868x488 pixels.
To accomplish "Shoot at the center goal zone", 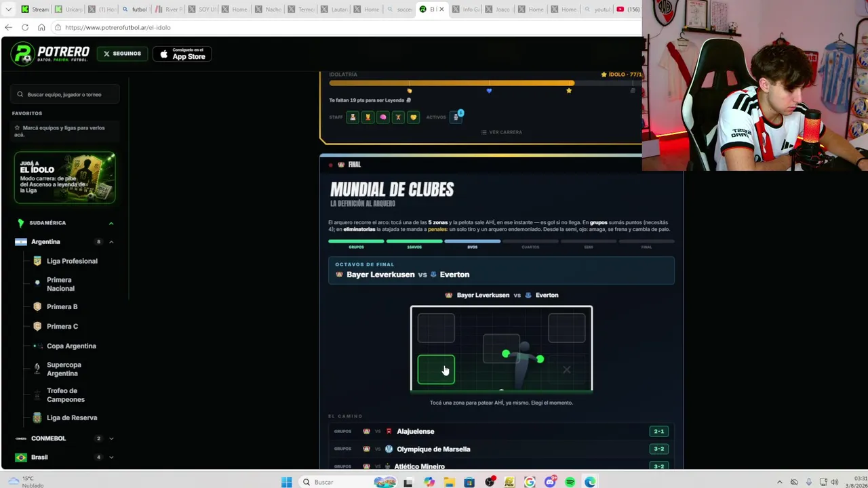I will 501,349.
